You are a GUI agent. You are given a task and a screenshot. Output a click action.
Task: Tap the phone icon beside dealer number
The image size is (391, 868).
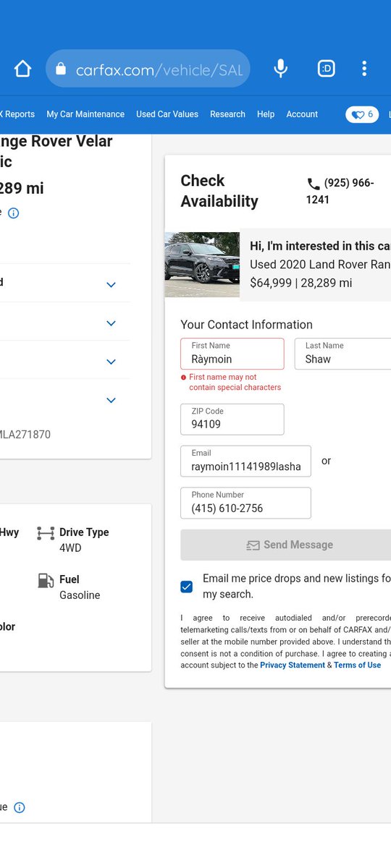314,184
